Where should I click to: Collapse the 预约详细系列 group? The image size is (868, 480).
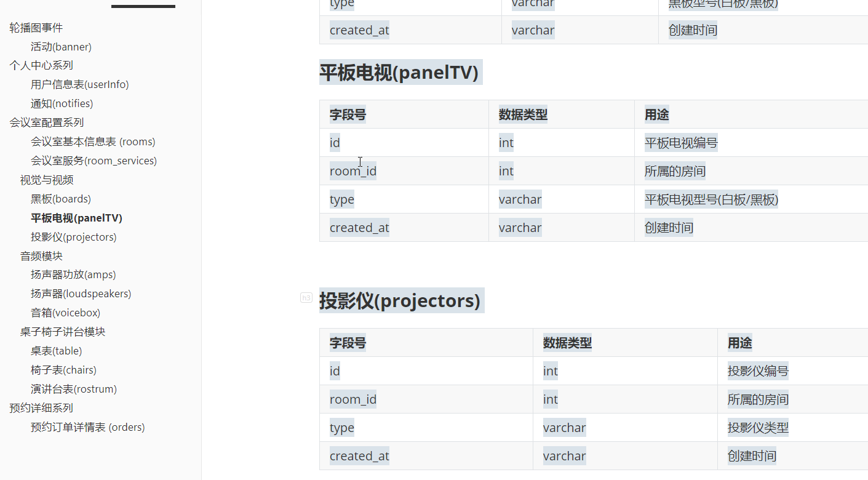(41, 407)
